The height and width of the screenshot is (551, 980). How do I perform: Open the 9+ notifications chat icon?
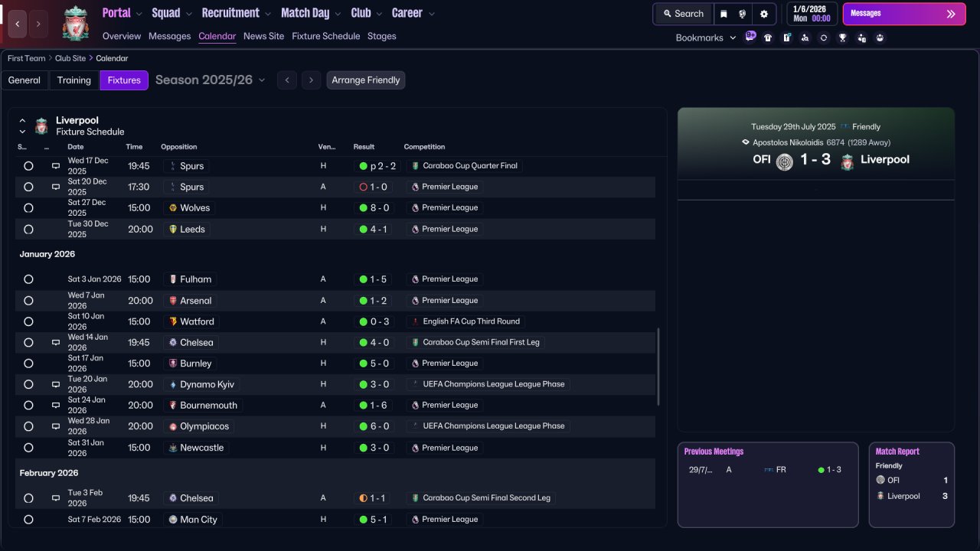coord(750,36)
